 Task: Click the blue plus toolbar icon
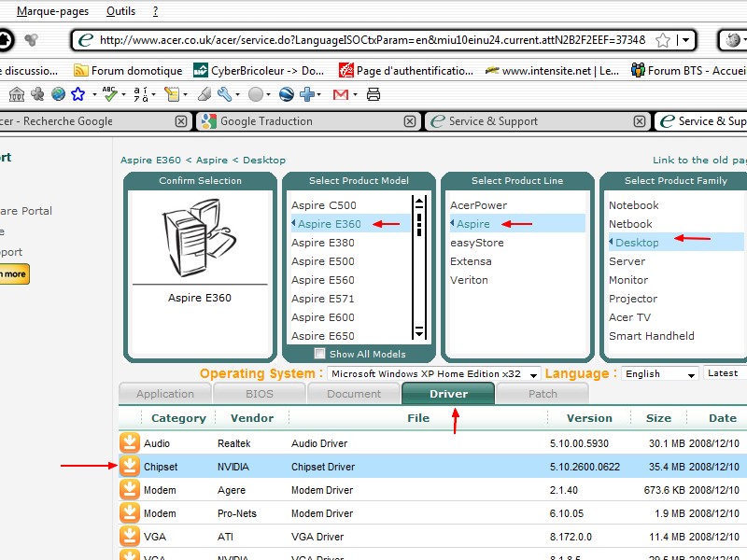[307, 94]
